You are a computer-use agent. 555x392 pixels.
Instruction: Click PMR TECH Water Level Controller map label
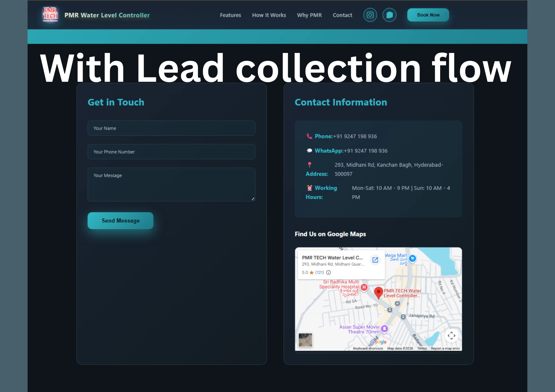point(402,293)
